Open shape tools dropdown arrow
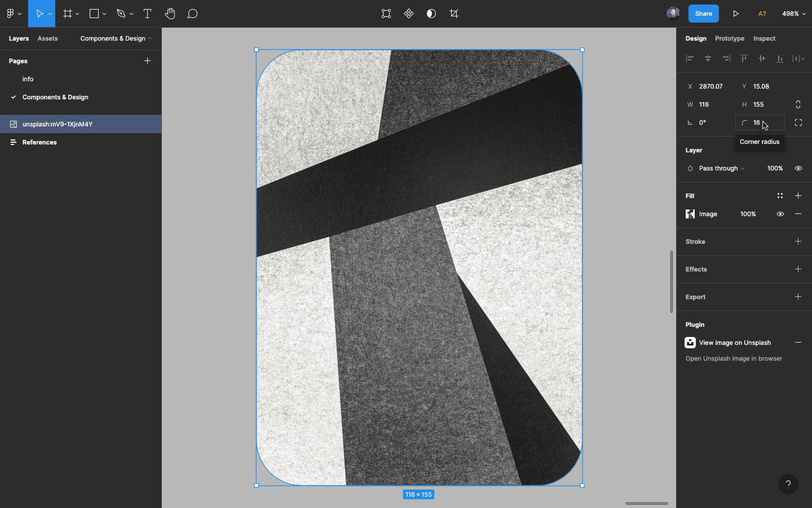Screen dimensions: 812x508 pyautogui.click(x=104, y=14)
